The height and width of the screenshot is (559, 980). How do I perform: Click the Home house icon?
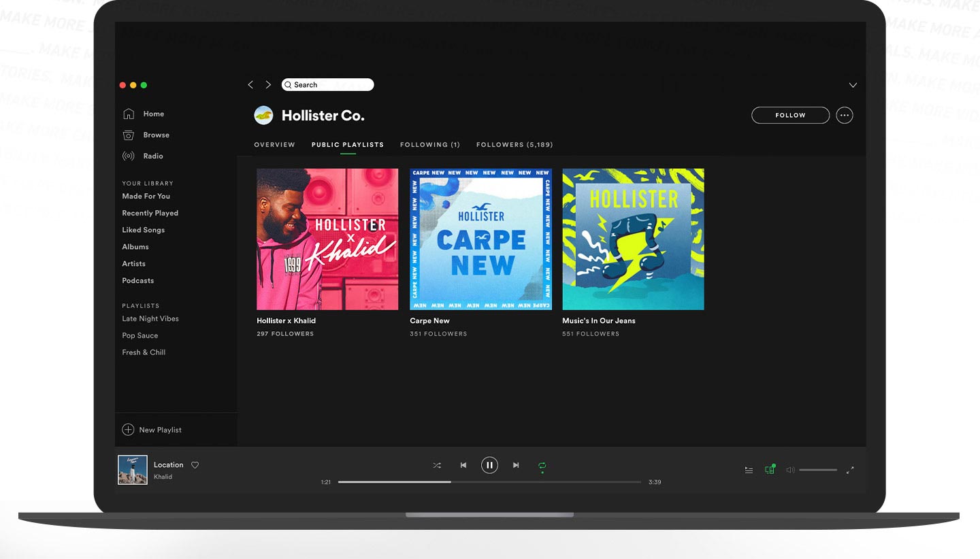[128, 114]
